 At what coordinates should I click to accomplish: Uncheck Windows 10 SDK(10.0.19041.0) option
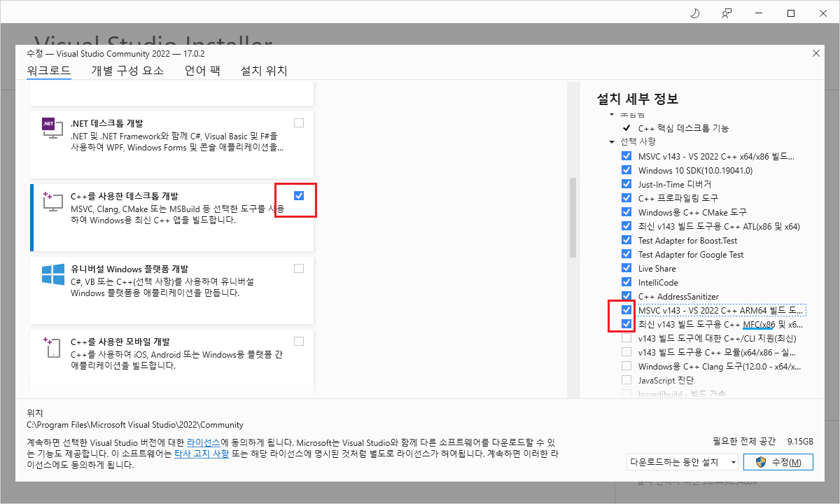(x=626, y=170)
